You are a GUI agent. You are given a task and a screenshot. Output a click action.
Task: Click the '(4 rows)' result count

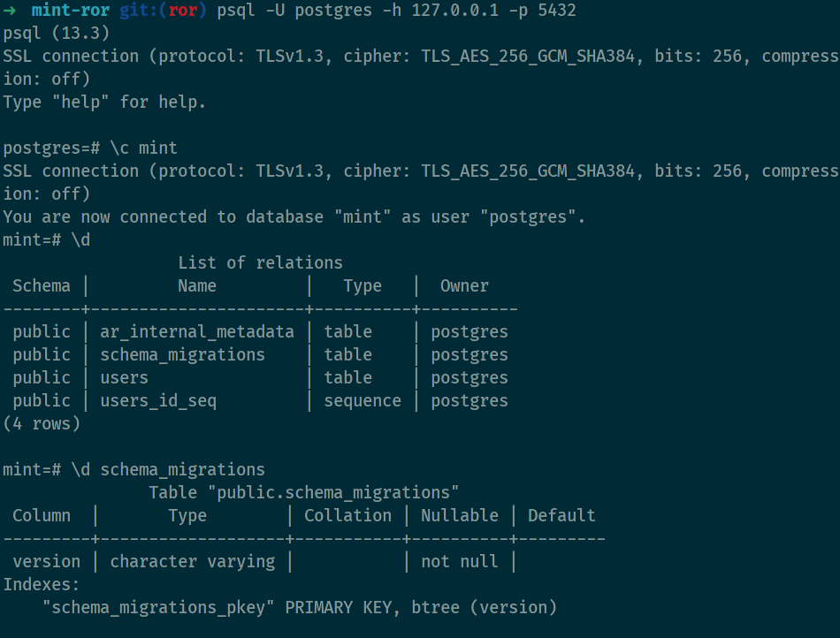point(42,424)
